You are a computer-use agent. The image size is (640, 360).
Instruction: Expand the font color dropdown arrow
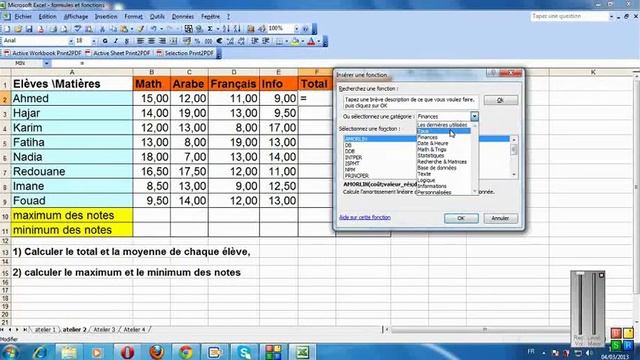coord(319,41)
